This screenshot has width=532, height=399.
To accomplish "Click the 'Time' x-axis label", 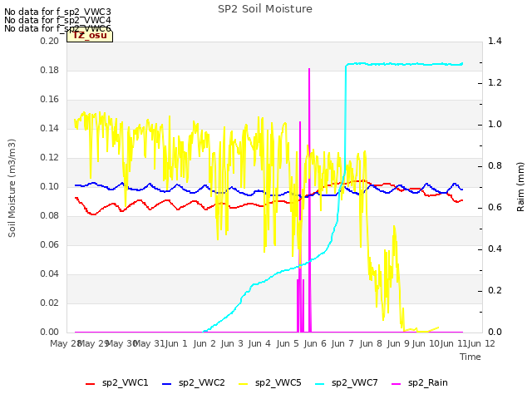I will click(x=470, y=357).
